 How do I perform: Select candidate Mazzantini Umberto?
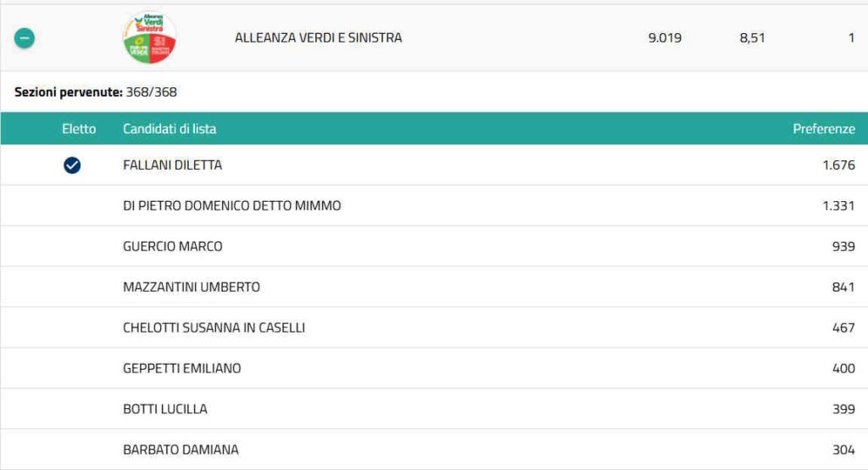point(191,288)
